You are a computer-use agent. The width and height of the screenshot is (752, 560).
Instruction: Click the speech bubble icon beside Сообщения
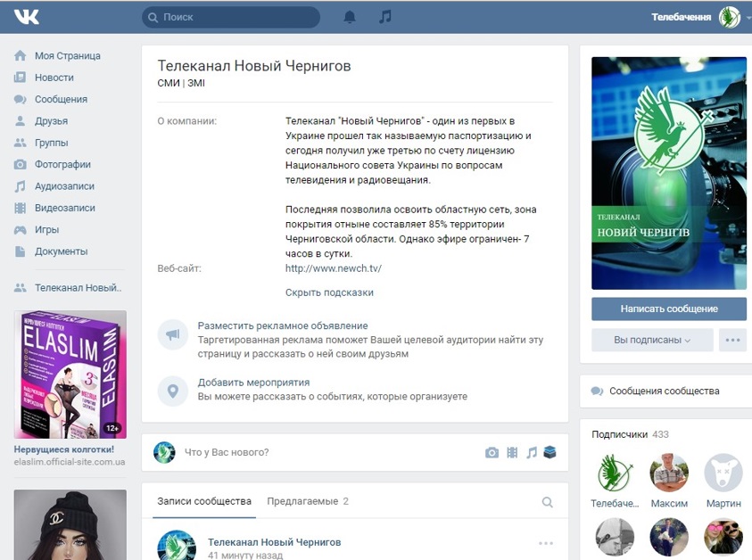tap(21, 99)
